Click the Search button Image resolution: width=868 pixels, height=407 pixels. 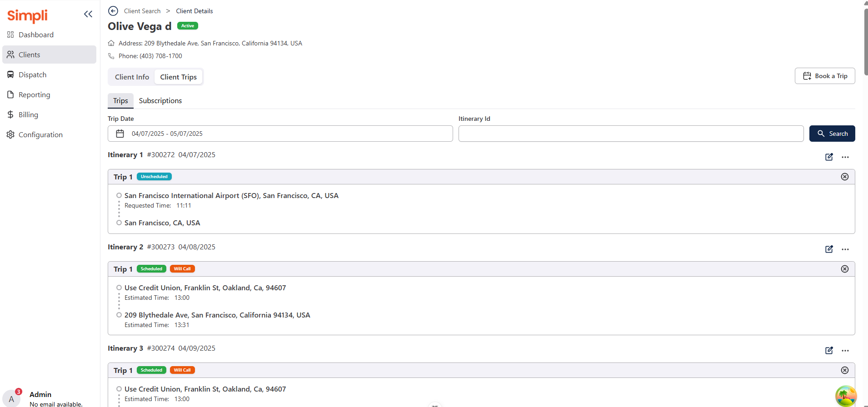click(x=832, y=134)
